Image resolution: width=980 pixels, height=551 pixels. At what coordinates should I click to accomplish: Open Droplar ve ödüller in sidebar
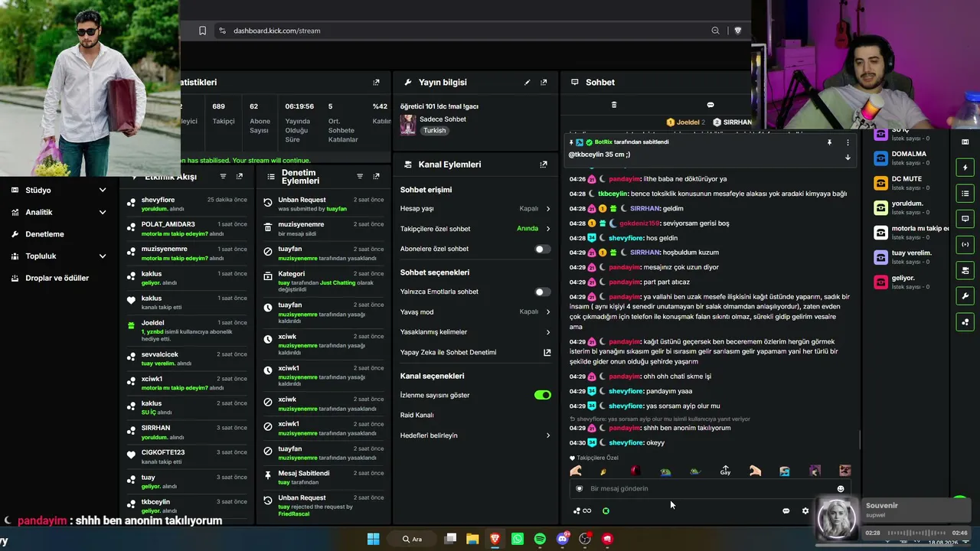click(58, 278)
